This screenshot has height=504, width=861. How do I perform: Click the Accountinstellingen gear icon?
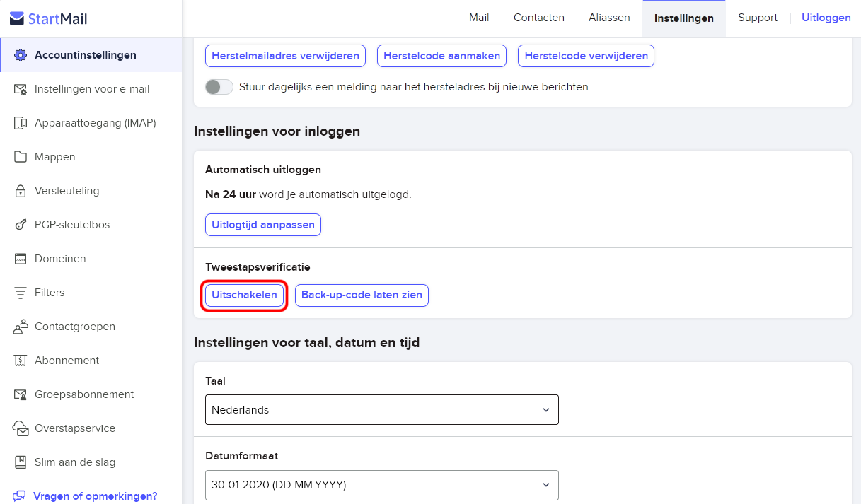[x=21, y=55]
